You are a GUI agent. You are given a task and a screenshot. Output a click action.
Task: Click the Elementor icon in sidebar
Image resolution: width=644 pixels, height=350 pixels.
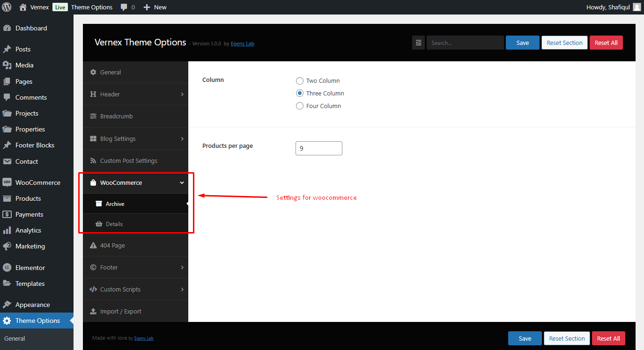7,268
